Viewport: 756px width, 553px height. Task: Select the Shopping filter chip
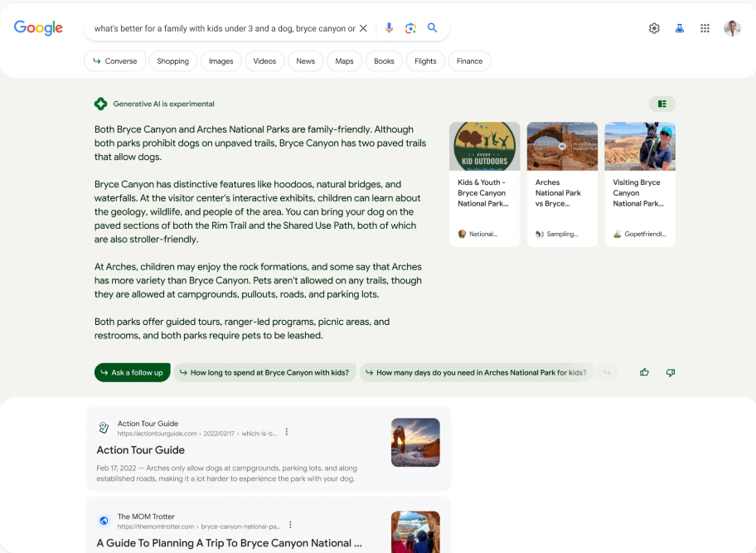(x=172, y=61)
